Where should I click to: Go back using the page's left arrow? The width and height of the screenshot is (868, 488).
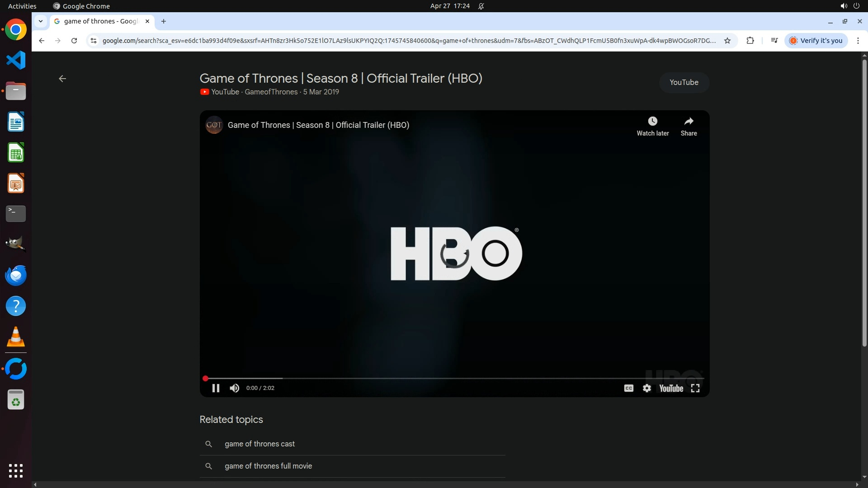coord(62,79)
